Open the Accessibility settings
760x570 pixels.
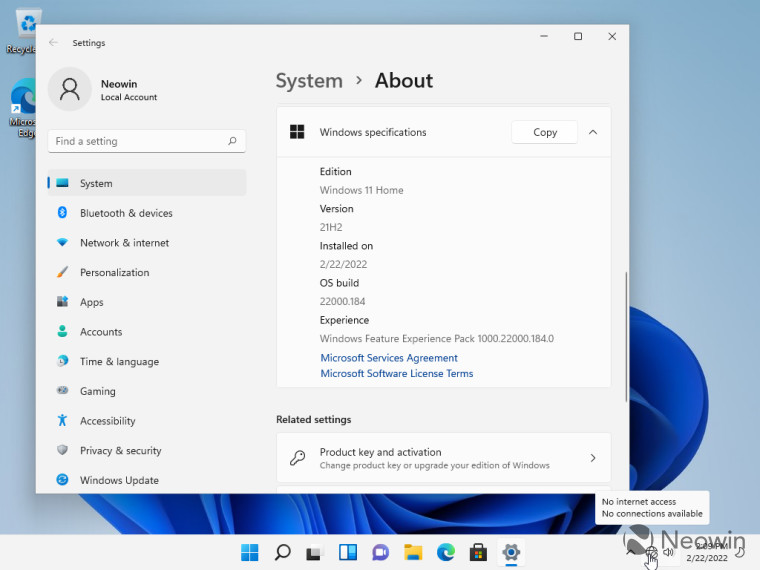(107, 421)
